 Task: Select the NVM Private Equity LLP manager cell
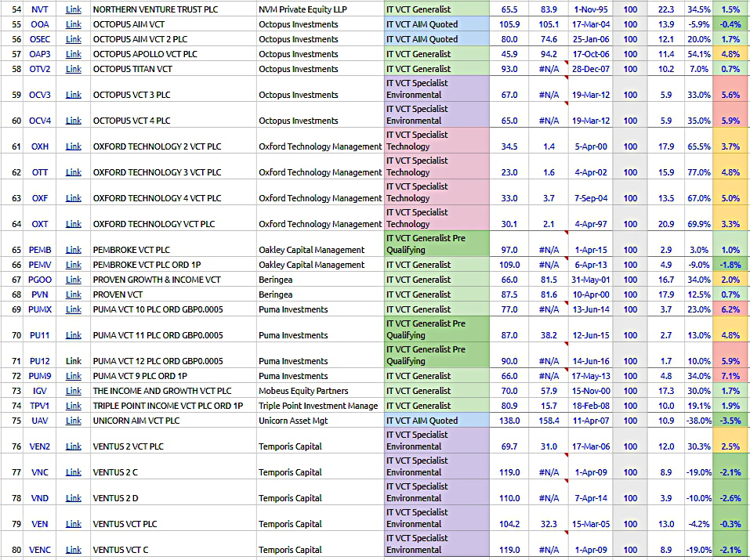320,9
